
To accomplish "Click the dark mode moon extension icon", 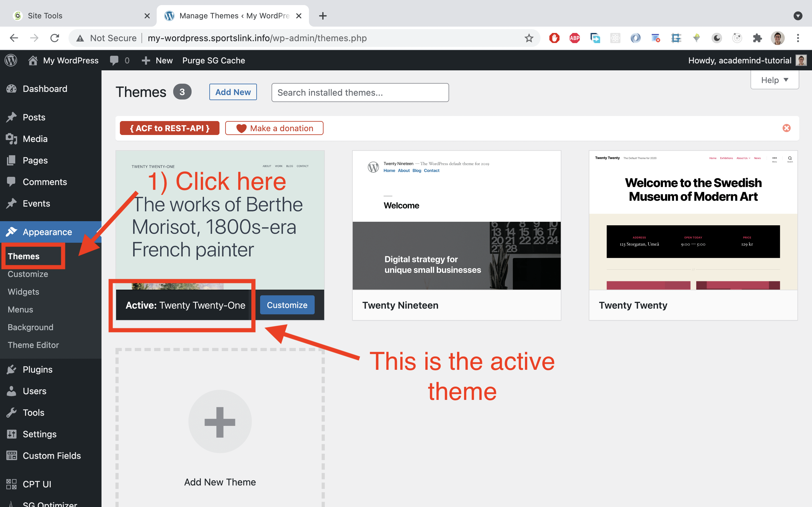I will [717, 38].
